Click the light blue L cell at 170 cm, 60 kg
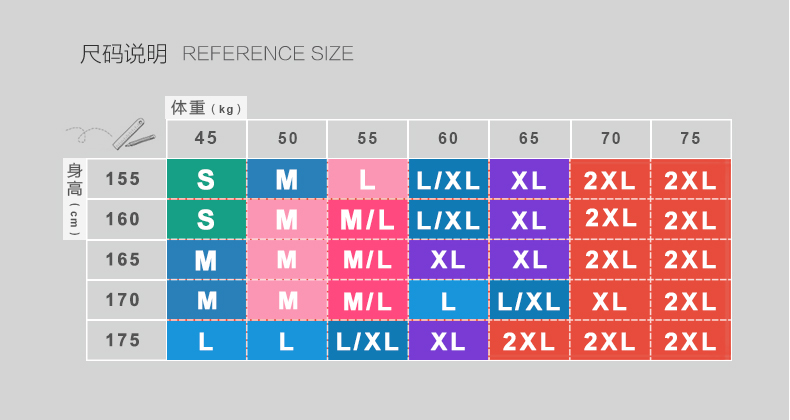The height and width of the screenshot is (420, 790). click(448, 300)
